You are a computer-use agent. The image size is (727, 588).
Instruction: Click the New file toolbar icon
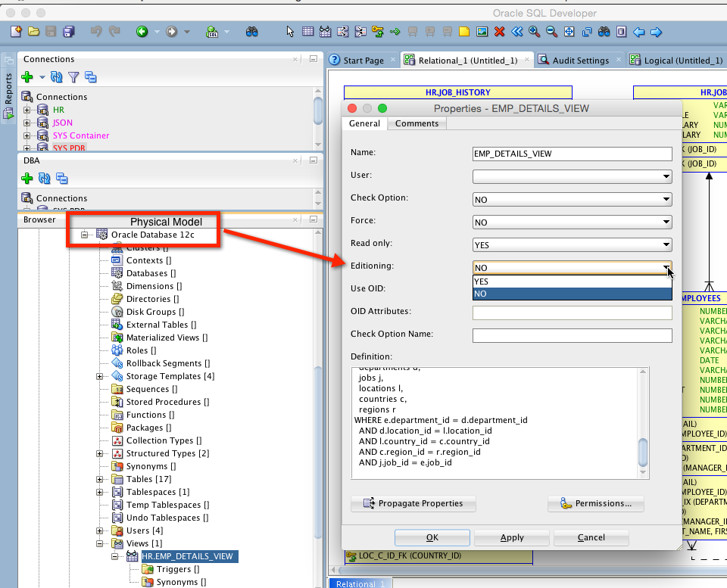[16, 32]
